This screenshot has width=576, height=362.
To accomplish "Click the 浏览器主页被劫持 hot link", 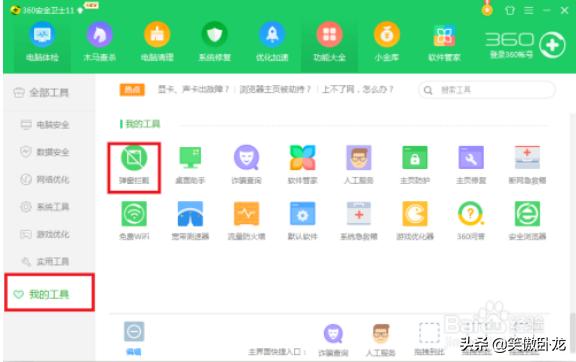I will (x=275, y=89).
